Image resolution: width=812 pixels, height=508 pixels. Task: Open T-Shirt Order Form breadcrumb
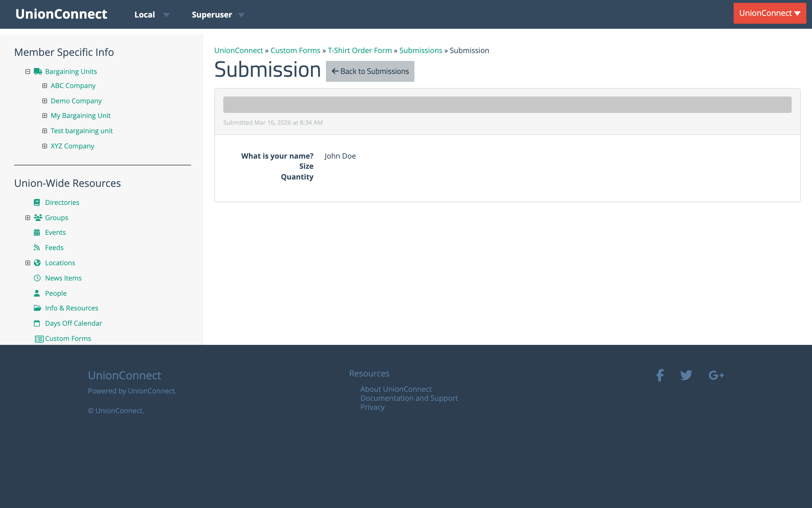(360, 51)
